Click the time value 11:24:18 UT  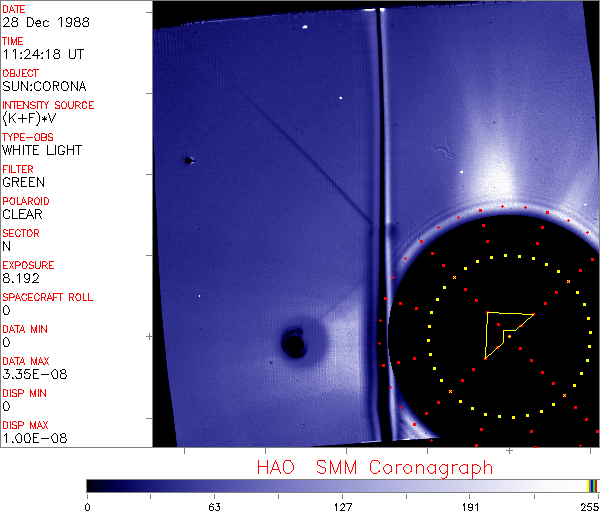pos(43,54)
